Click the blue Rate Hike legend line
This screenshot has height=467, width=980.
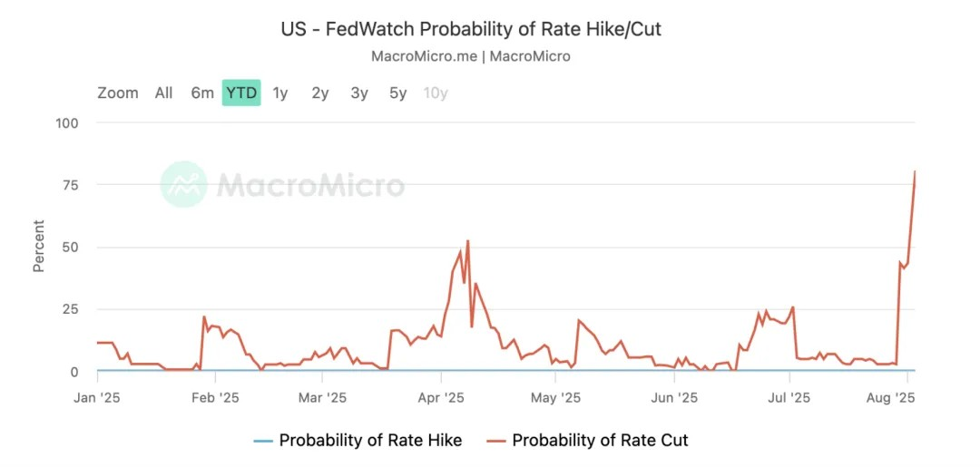(x=261, y=441)
